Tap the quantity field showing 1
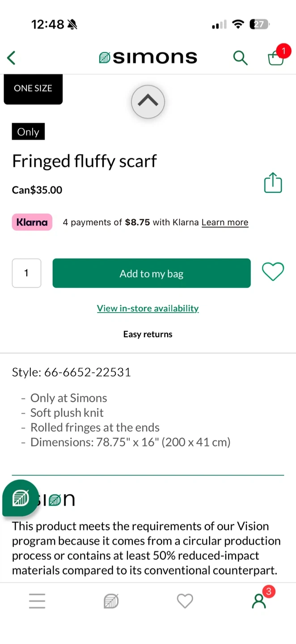 pyautogui.click(x=26, y=273)
